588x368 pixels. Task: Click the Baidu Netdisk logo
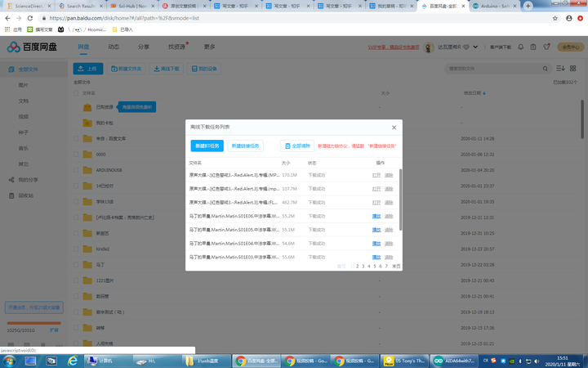tap(32, 47)
